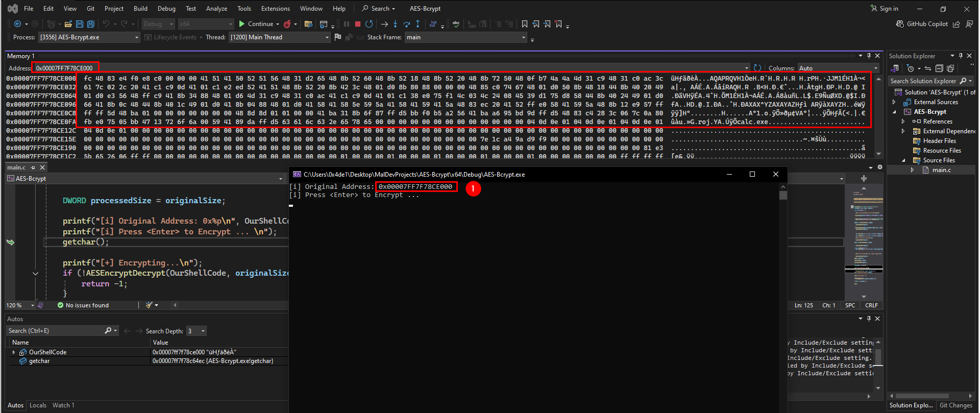Click the No issues found status
This screenshot has width=980, height=413.
[x=83, y=305]
